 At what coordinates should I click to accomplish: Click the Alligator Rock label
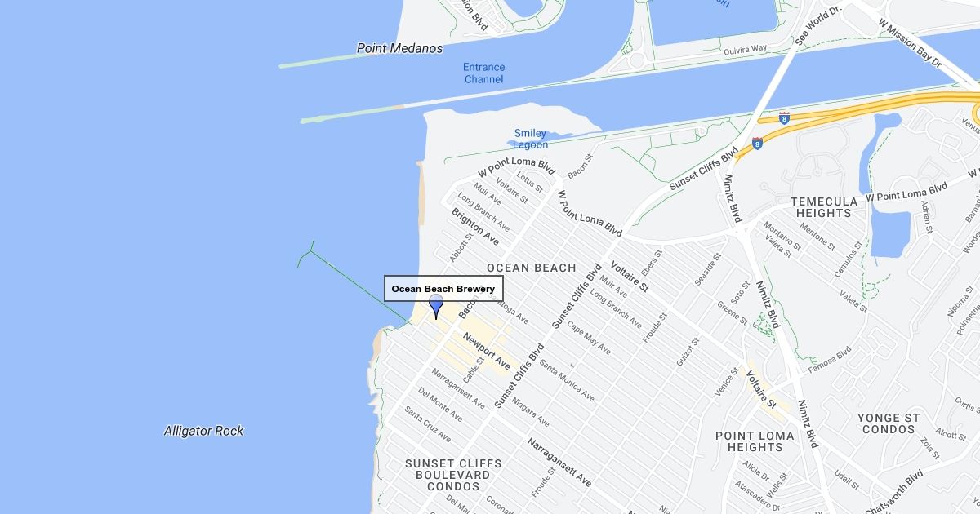(x=204, y=431)
